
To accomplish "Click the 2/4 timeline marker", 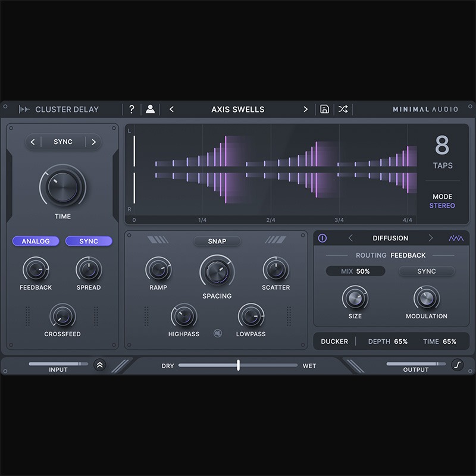I will click(271, 220).
